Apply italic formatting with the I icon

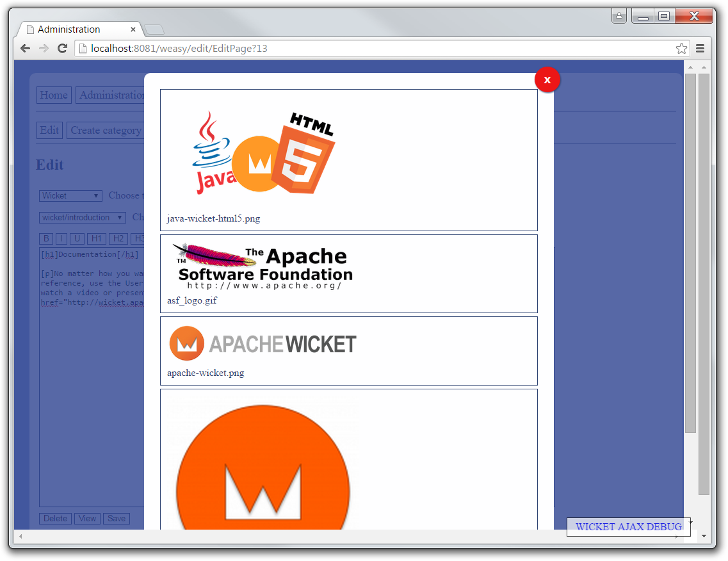(x=61, y=238)
